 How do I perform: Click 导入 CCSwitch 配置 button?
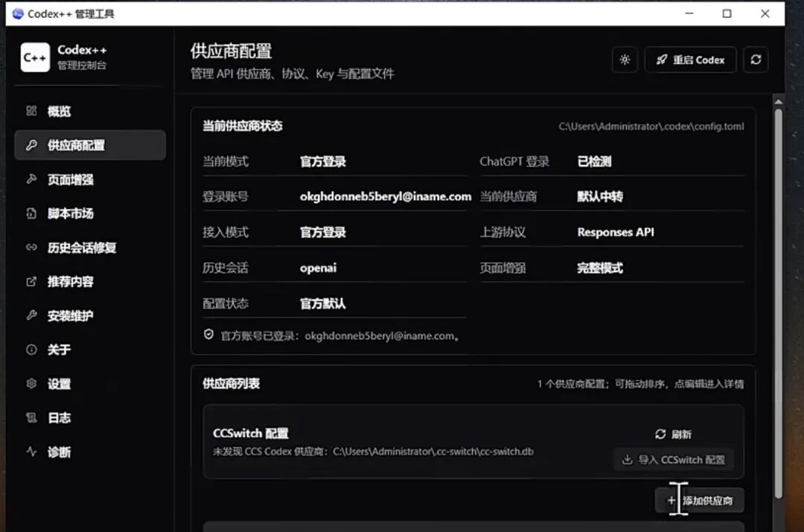674,460
